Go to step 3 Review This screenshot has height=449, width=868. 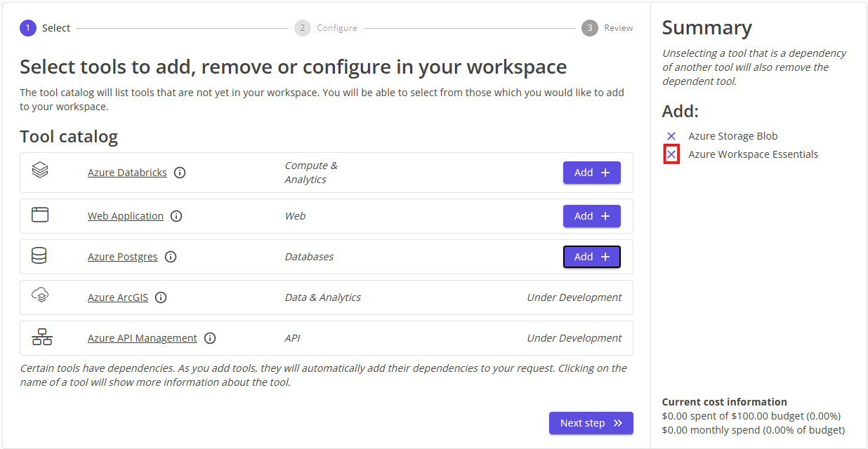(x=589, y=28)
